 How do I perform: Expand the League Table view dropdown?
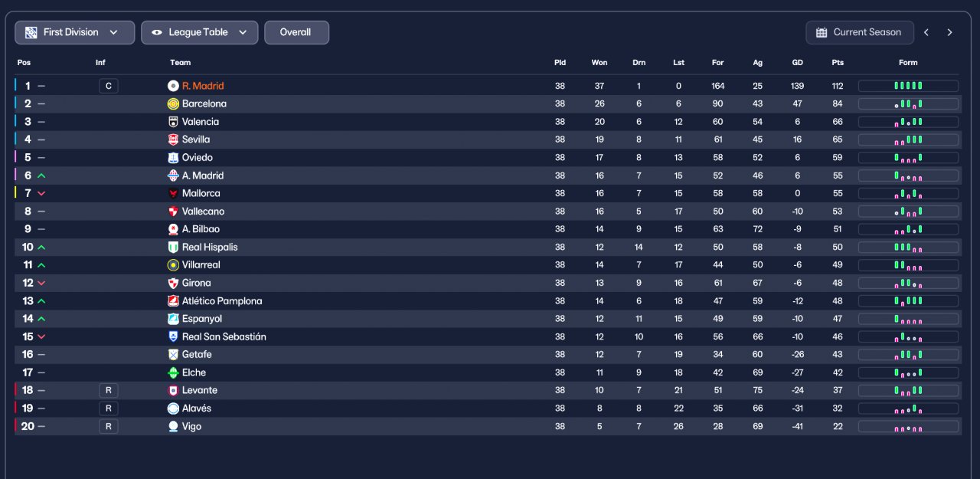(x=199, y=32)
